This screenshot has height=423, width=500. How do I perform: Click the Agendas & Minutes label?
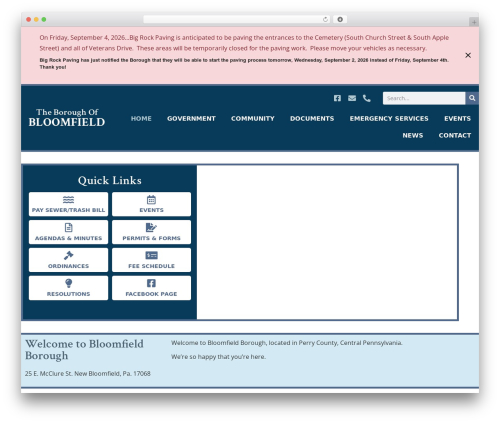(68, 238)
